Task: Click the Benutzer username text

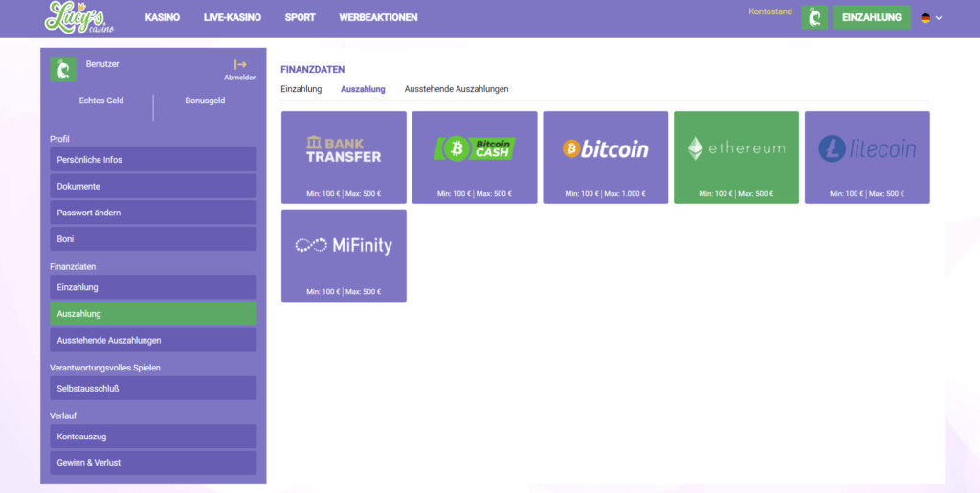Action: tap(102, 64)
